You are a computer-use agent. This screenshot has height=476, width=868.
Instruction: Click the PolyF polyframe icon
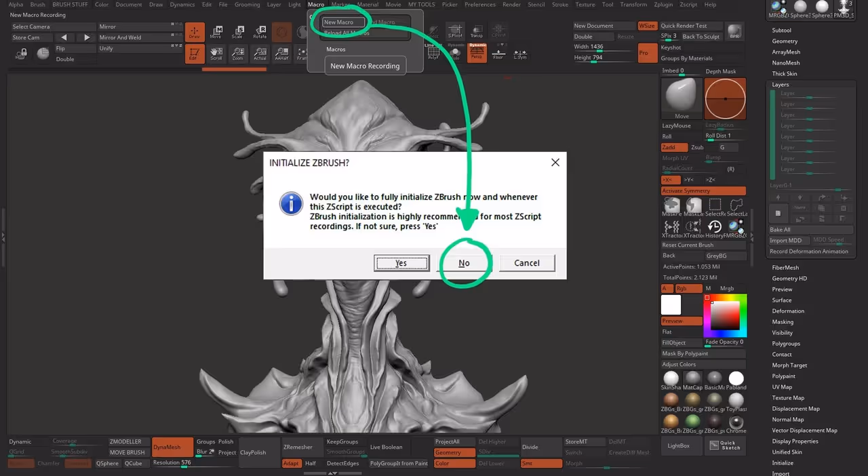(433, 54)
